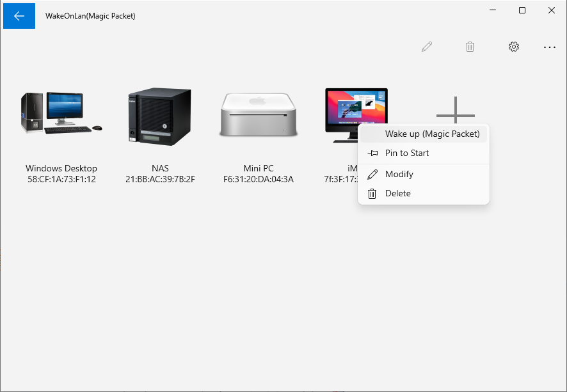Click the trash delete icon in toolbar
The height and width of the screenshot is (392, 567).
(x=470, y=47)
